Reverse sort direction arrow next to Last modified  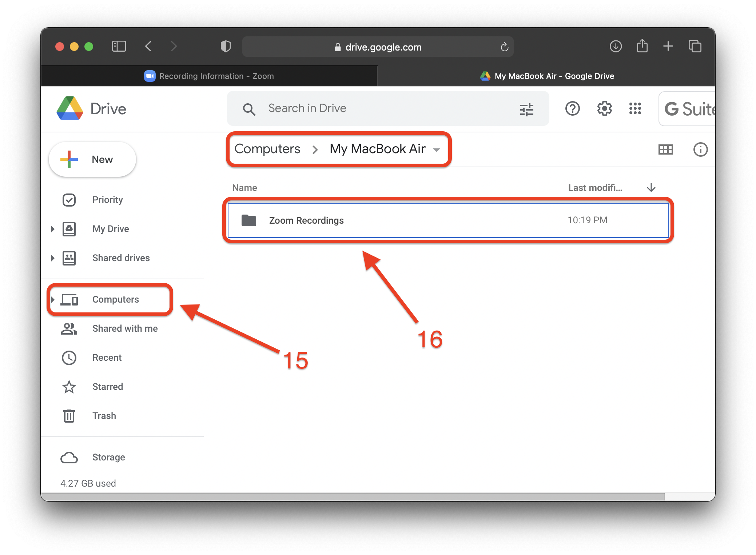(651, 188)
